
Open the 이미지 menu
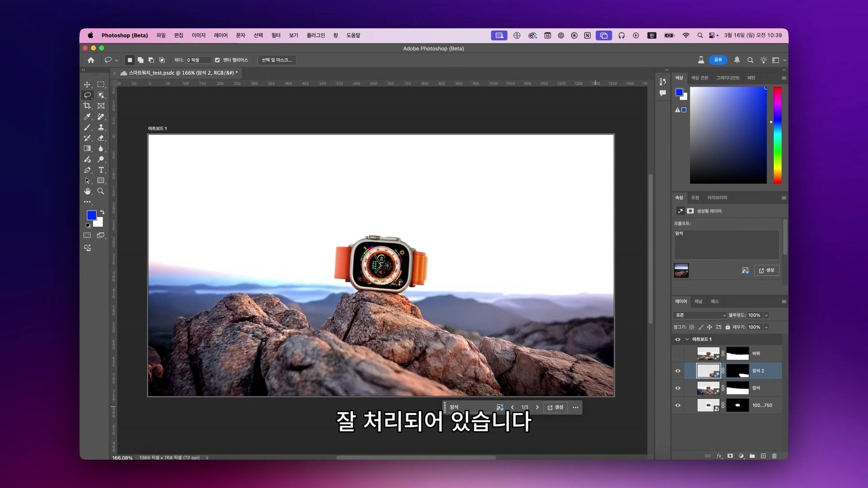point(199,35)
